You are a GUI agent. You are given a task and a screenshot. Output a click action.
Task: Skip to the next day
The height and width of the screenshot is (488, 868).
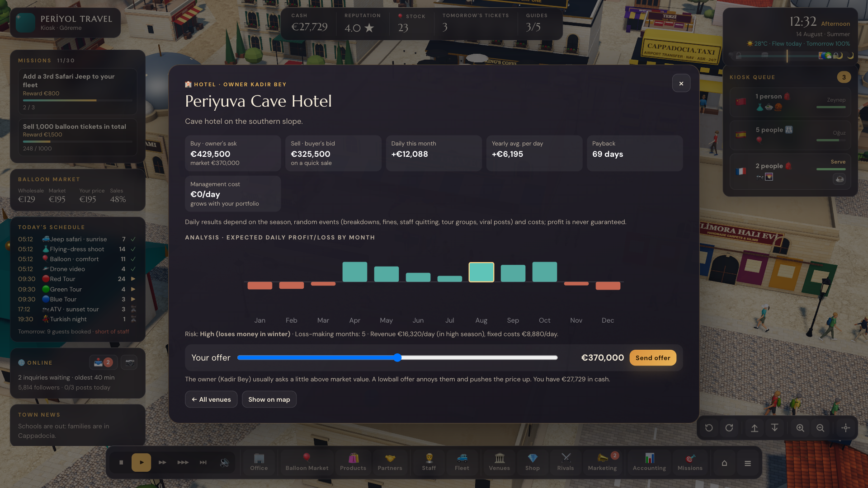point(203,462)
